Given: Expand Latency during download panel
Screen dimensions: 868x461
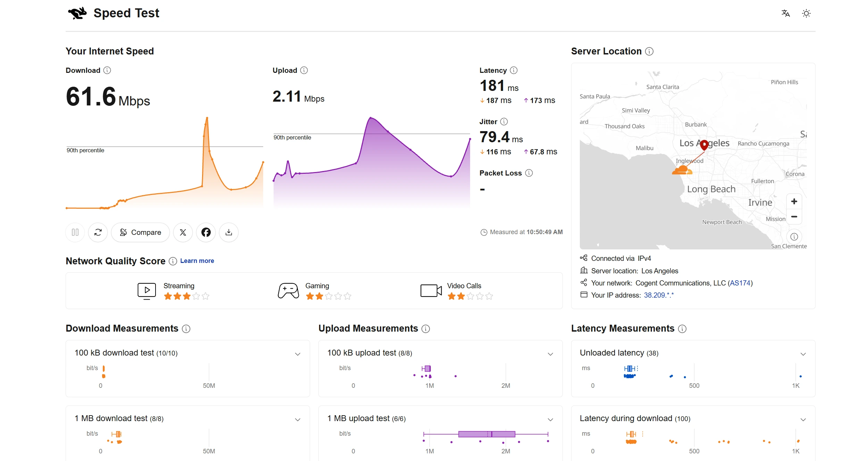Looking at the screenshot, I should pos(803,420).
